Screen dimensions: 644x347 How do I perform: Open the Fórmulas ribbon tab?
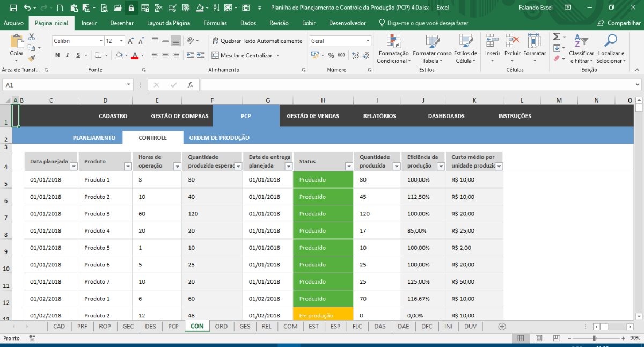(215, 23)
